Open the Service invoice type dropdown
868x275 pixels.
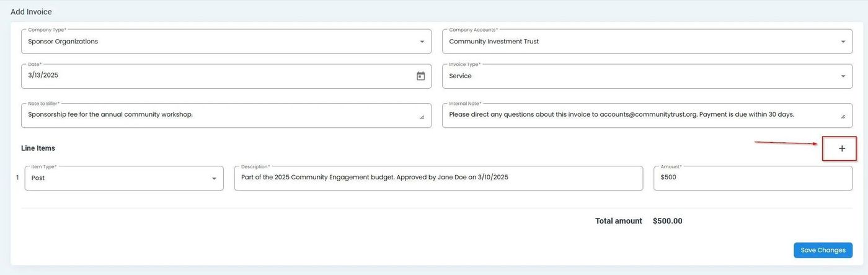tap(639, 76)
